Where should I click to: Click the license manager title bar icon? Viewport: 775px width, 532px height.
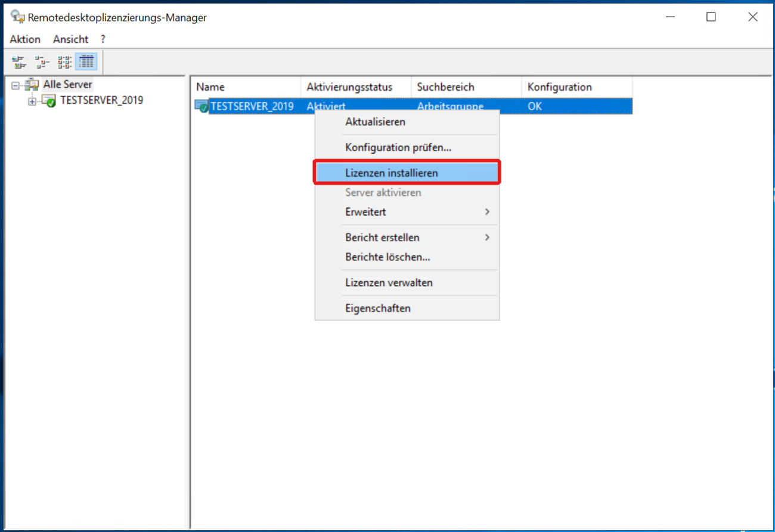(x=17, y=17)
